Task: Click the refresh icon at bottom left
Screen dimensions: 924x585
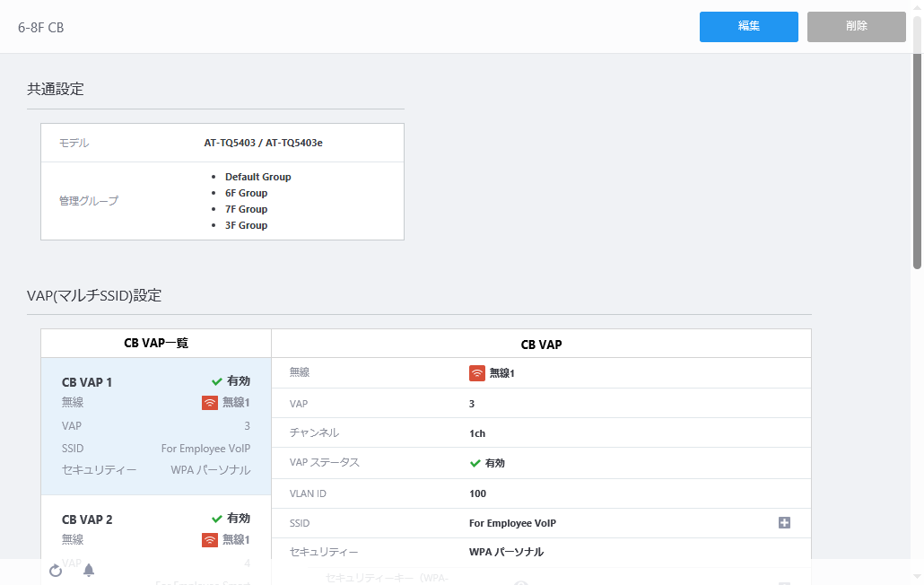Action: pos(56,571)
